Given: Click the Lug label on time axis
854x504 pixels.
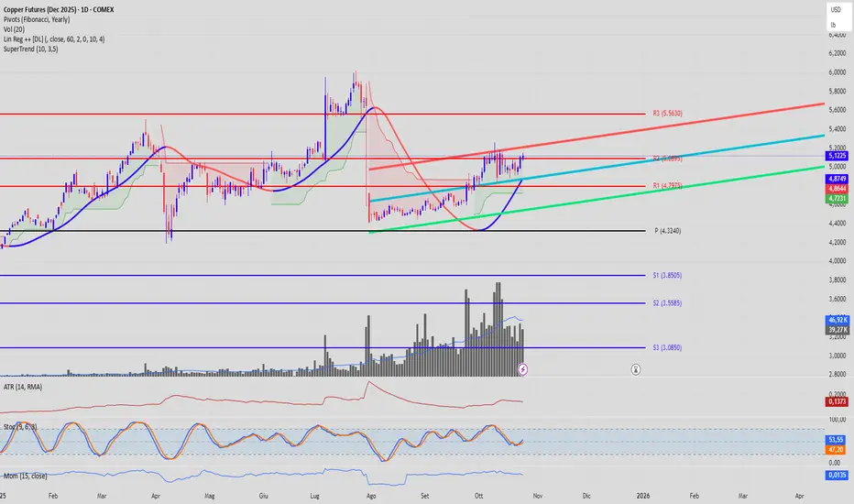Looking at the screenshot, I should click(315, 496).
